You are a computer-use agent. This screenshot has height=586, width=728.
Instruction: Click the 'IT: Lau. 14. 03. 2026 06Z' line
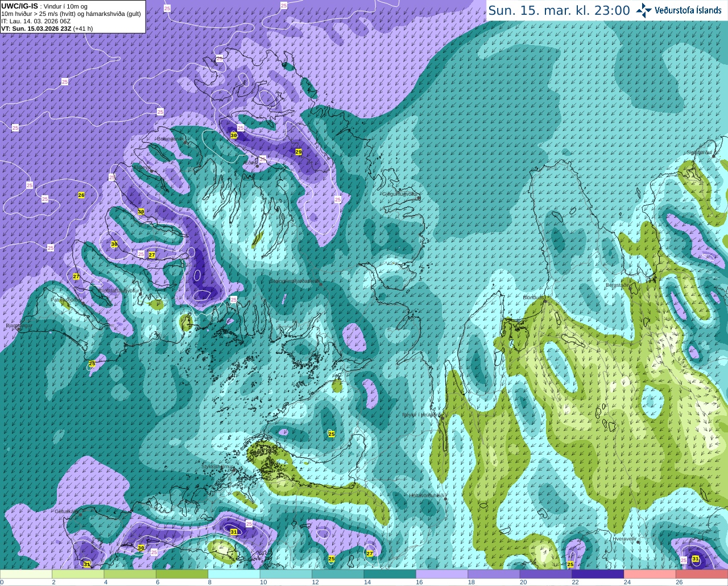click(36, 21)
